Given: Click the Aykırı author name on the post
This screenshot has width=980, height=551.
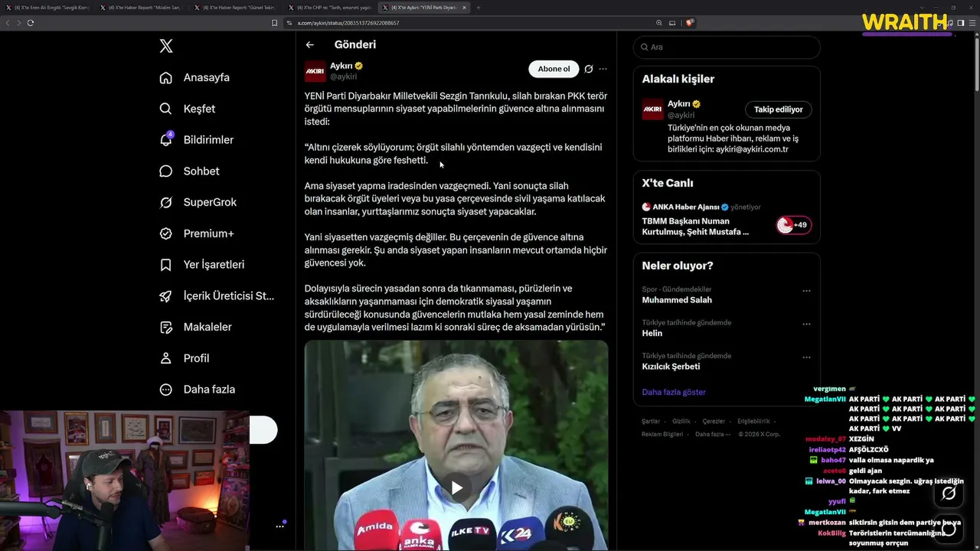Looking at the screenshot, I should 341,66.
